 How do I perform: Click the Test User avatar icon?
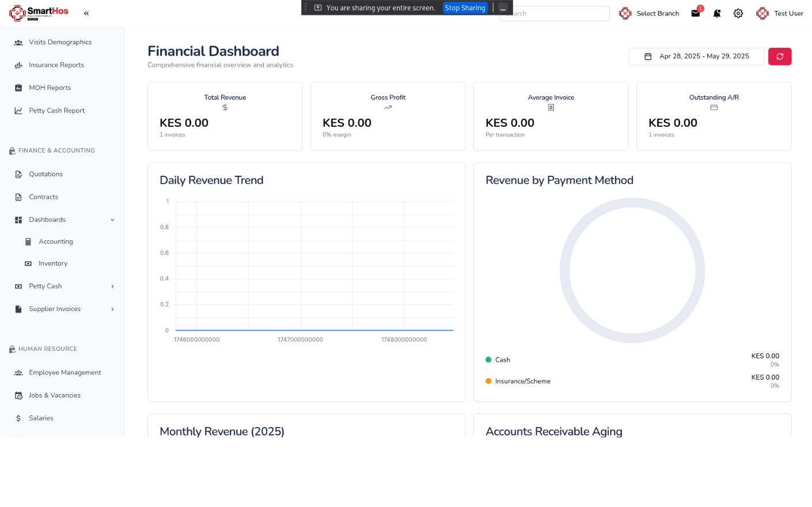(x=762, y=13)
